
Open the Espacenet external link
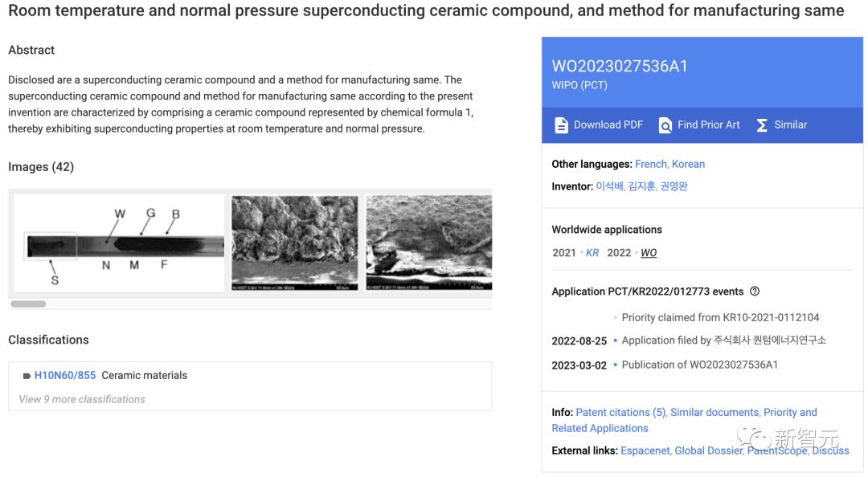645,450
